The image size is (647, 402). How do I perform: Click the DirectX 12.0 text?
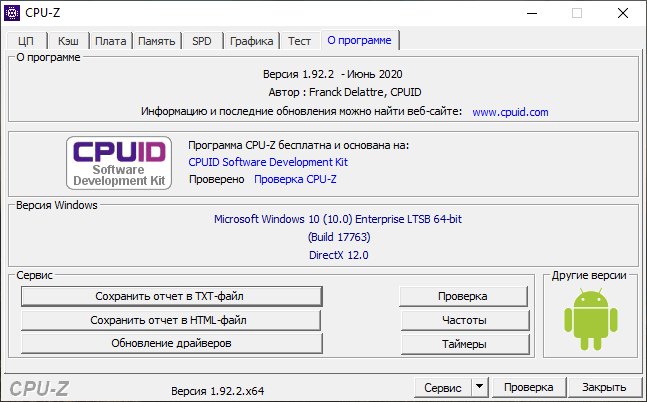click(x=339, y=255)
